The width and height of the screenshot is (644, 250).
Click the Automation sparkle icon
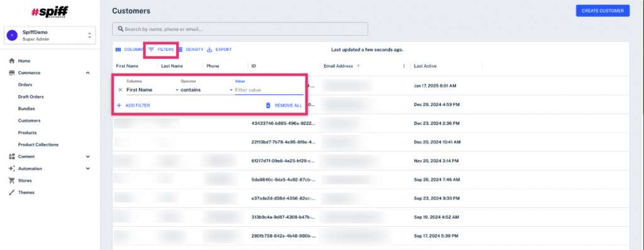(x=12, y=168)
